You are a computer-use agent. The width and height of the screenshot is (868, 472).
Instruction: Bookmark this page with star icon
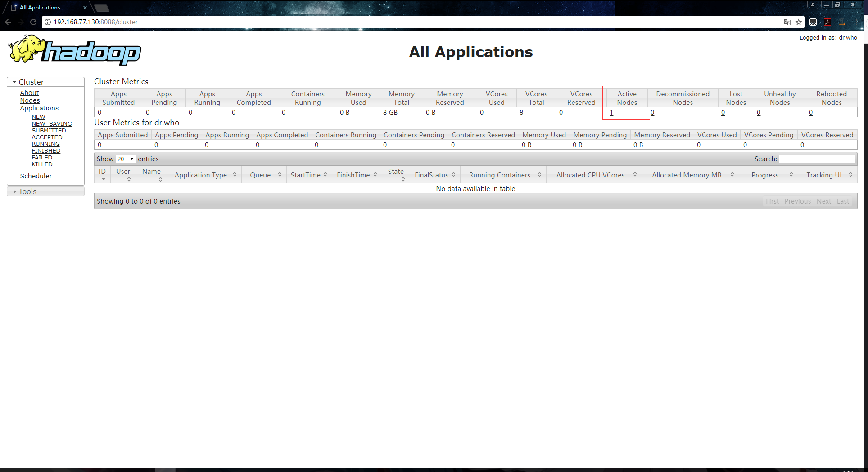click(x=799, y=22)
